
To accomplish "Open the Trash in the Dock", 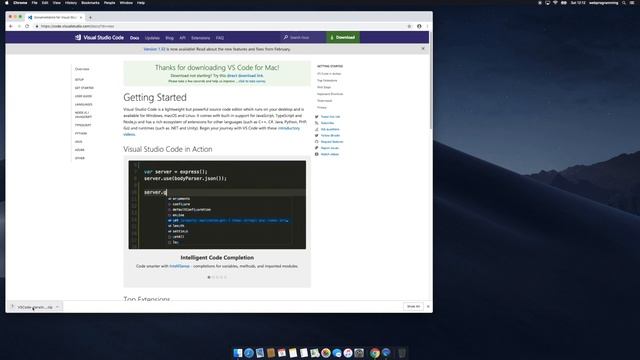I will click(402, 353).
